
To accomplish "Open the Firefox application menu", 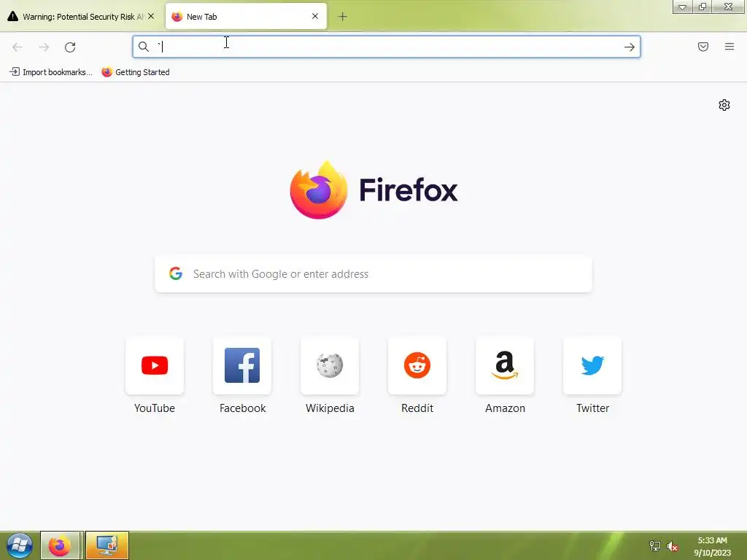I will pos(729,47).
